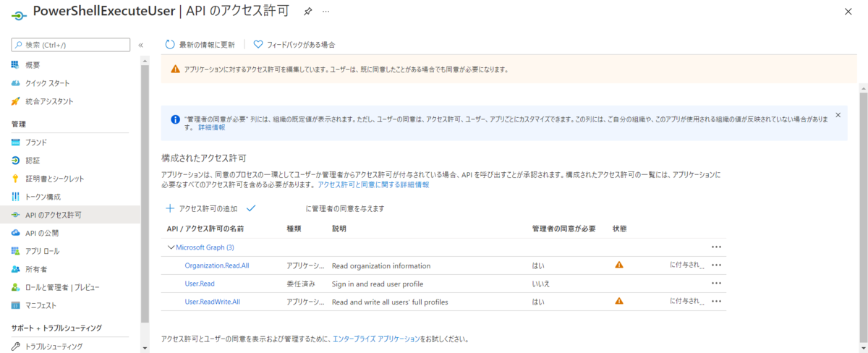Open the Microsoft Graph (3) link
The image size is (868, 353).
tap(205, 247)
